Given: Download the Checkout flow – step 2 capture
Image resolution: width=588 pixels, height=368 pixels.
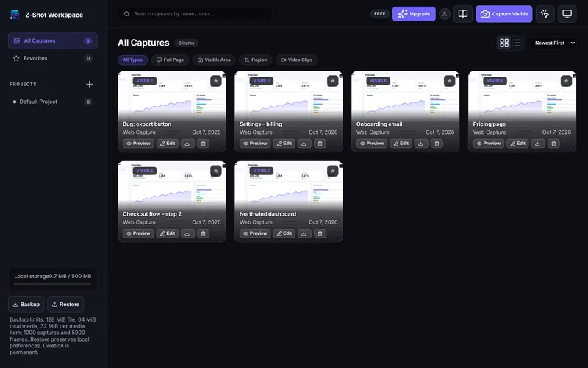Looking at the screenshot, I should point(187,233).
